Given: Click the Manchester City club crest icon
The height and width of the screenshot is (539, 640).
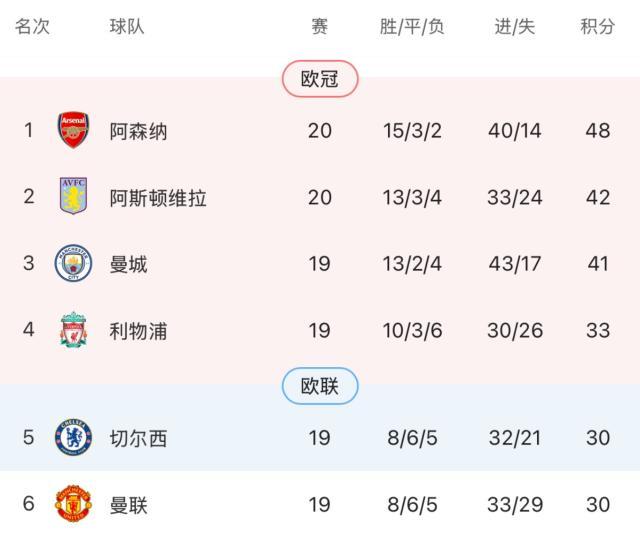Looking at the screenshot, I should [74, 264].
